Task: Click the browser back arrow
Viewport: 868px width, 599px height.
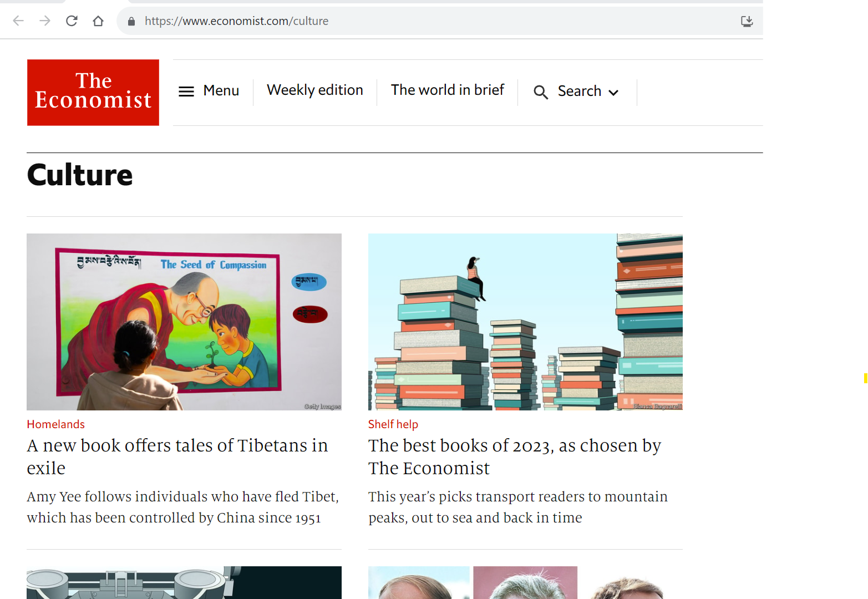Action: pyautogui.click(x=18, y=21)
